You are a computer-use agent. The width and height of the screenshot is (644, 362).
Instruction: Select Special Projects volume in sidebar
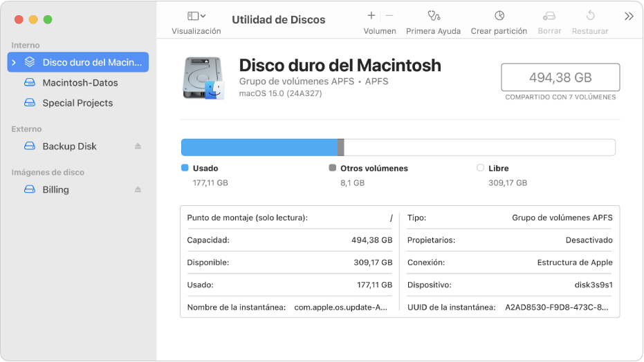tap(78, 103)
